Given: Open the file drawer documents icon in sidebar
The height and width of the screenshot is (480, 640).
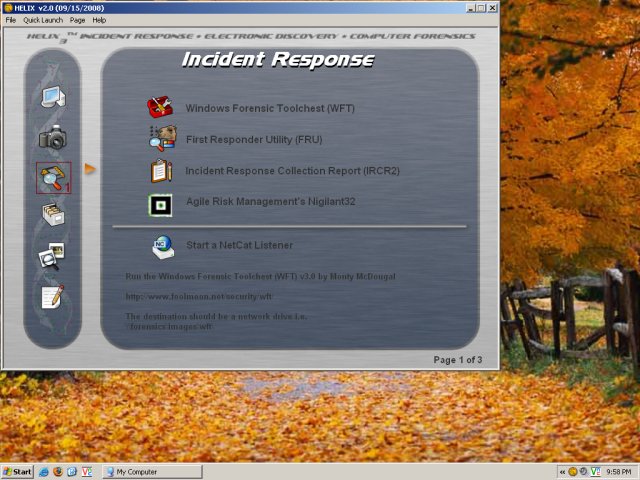Looking at the screenshot, I should click(x=53, y=215).
